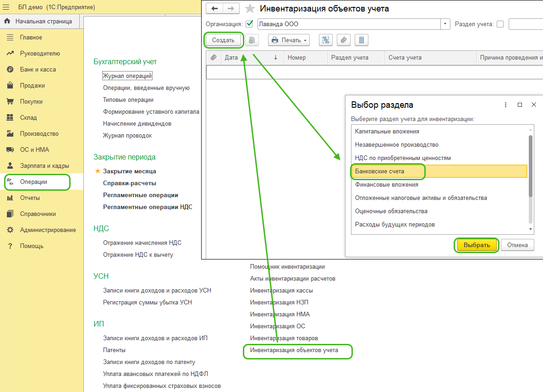The height and width of the screenshot is (392, 543).
Task: Open the Главное section
Action: [x=31, y=38]
